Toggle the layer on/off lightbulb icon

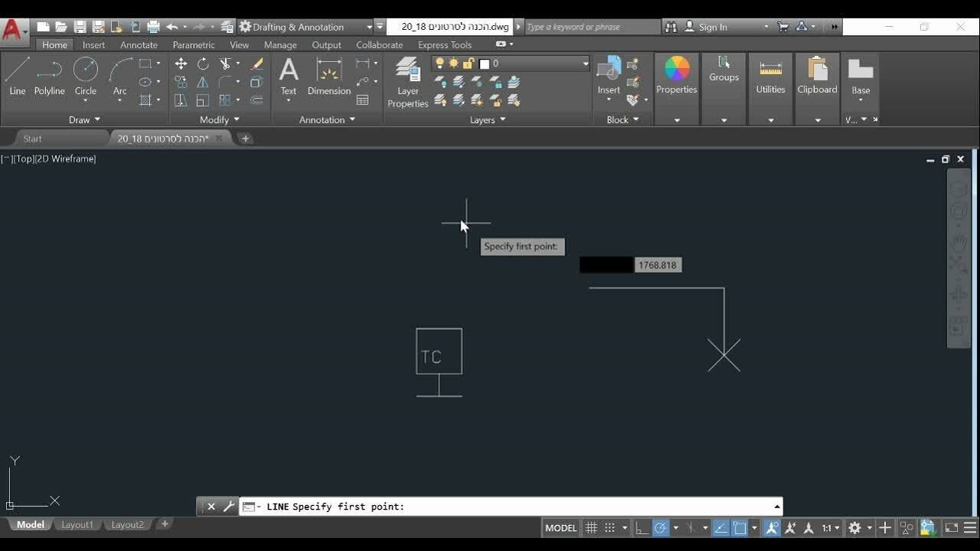[440, 64]
